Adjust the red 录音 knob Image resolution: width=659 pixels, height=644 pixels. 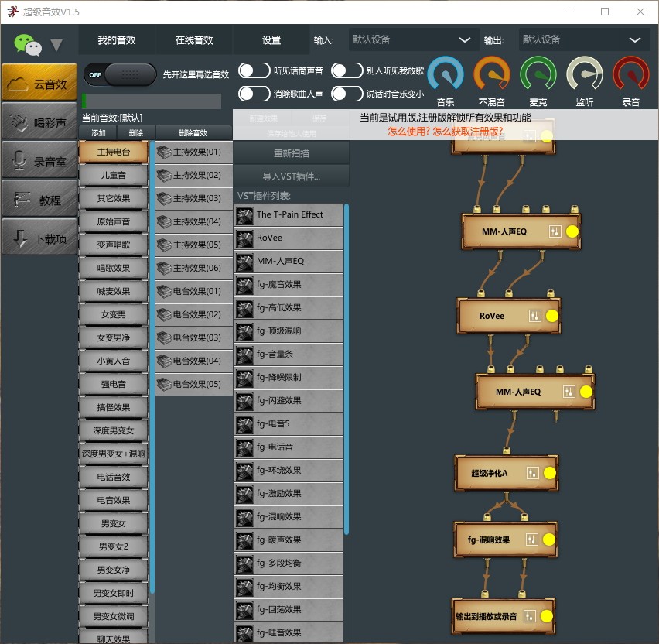[x=630, y=75]
